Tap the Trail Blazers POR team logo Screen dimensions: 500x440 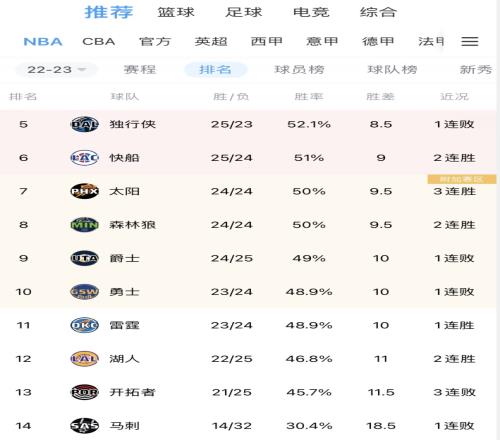pyautogui.click(x=85, y=392)
